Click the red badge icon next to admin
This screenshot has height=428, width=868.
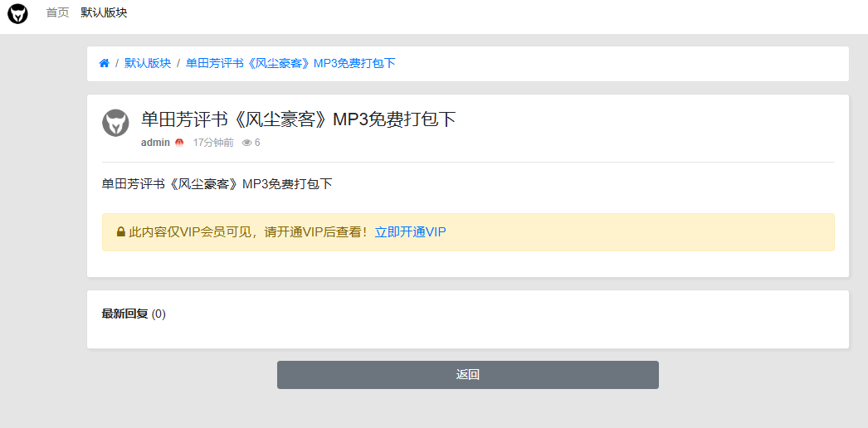[178, 143]
